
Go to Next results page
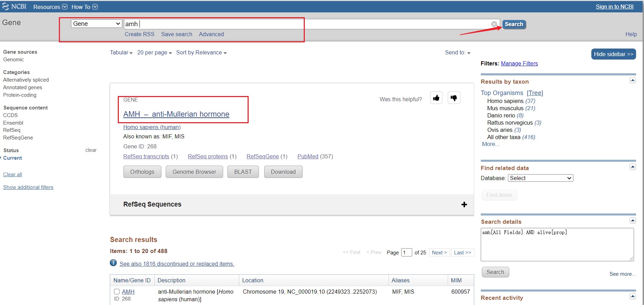439,252
